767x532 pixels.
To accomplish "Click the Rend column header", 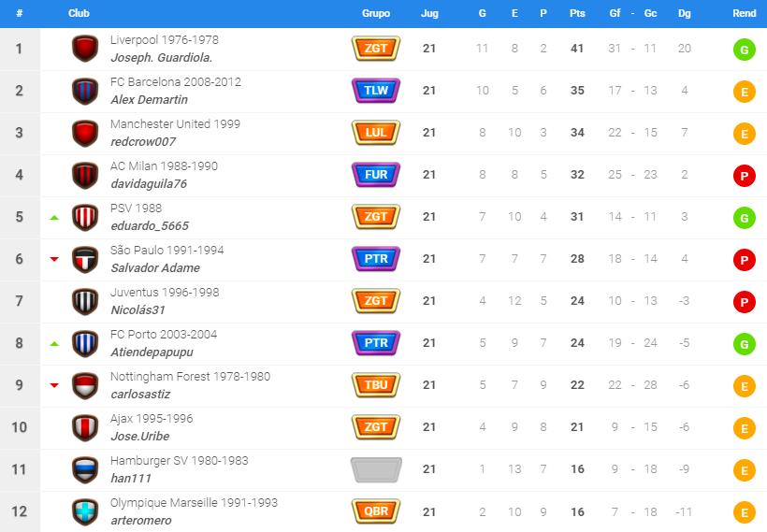I will [x=744, y=13].
